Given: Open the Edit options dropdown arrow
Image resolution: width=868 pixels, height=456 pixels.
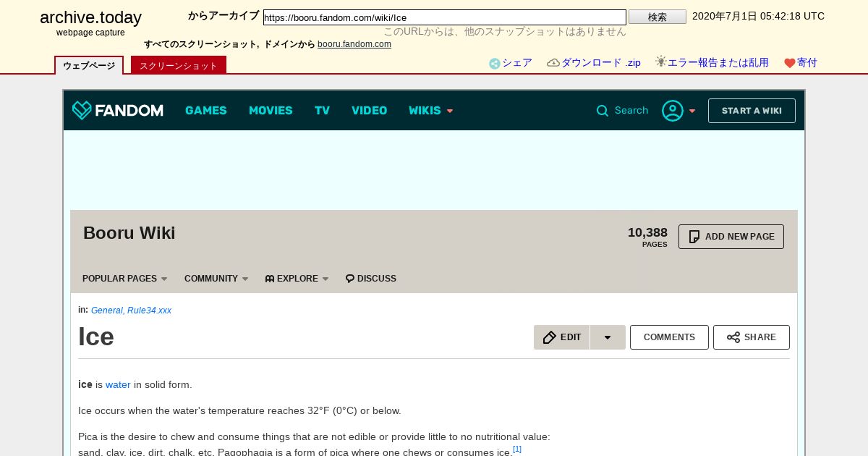Looking at the screenshot, I should [608, 337].
